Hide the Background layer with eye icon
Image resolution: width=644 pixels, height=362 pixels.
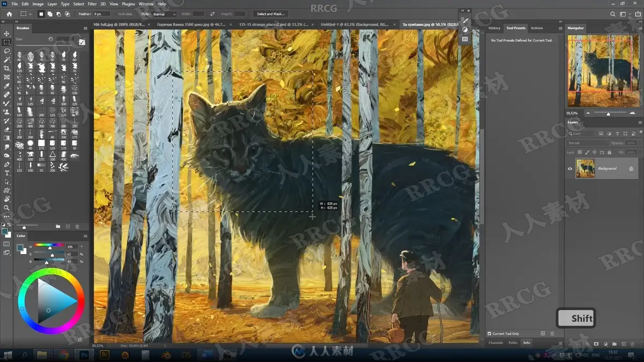point(570,168)
